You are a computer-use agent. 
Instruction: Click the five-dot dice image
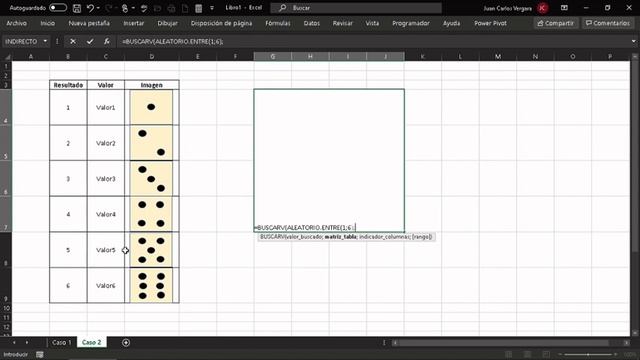point(151,250)
